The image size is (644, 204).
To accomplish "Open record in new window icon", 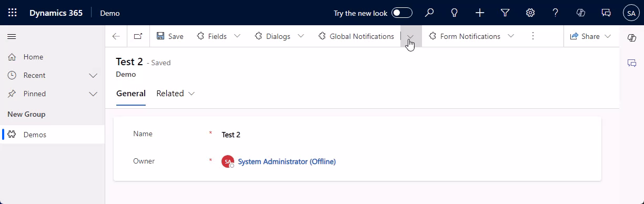I will [x=138, y=36].
